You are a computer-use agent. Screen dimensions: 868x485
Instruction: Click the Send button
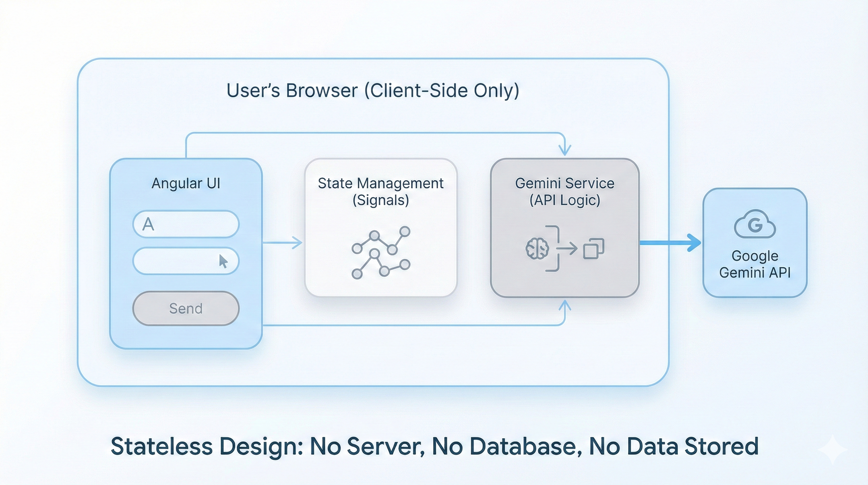coord(186,308)
